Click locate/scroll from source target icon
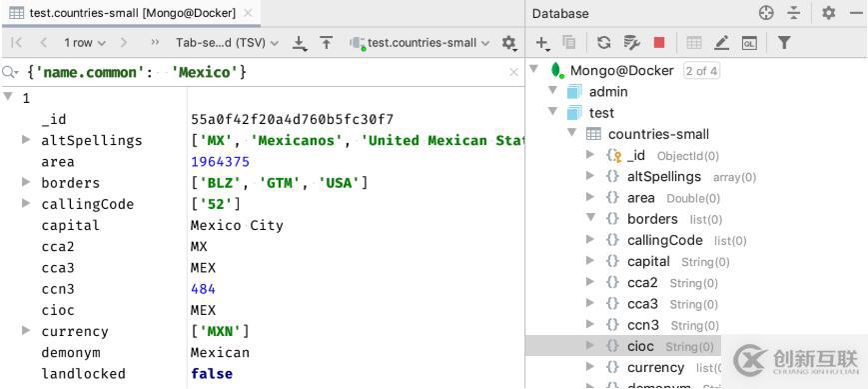The height and width of the screenshot is (389, 868). tap(766, 13)
